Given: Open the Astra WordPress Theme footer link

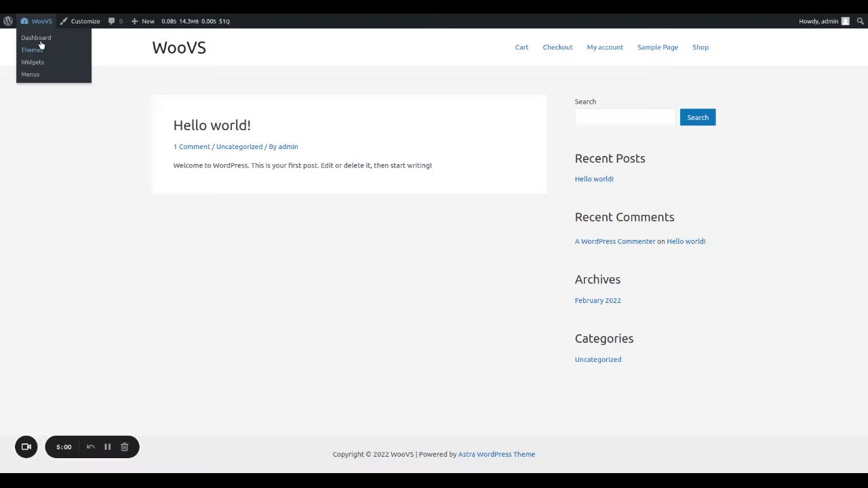Looking at the screenshot, I should [496, 454].
